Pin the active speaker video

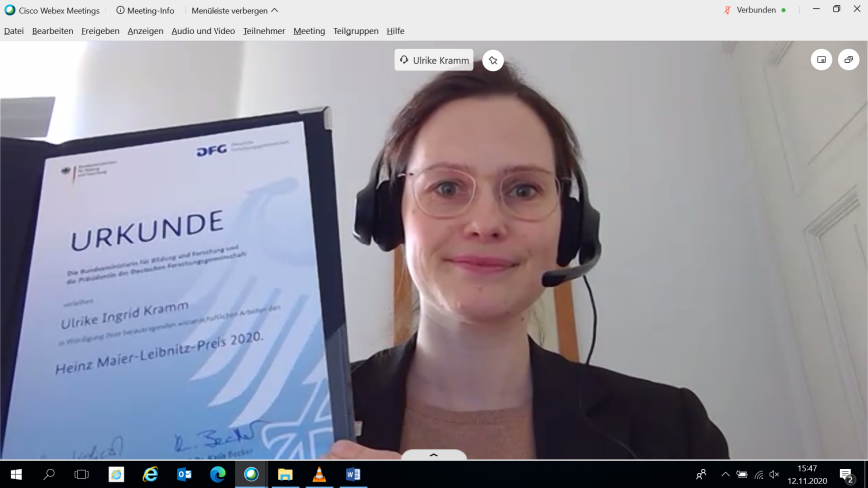click(493, 61)
